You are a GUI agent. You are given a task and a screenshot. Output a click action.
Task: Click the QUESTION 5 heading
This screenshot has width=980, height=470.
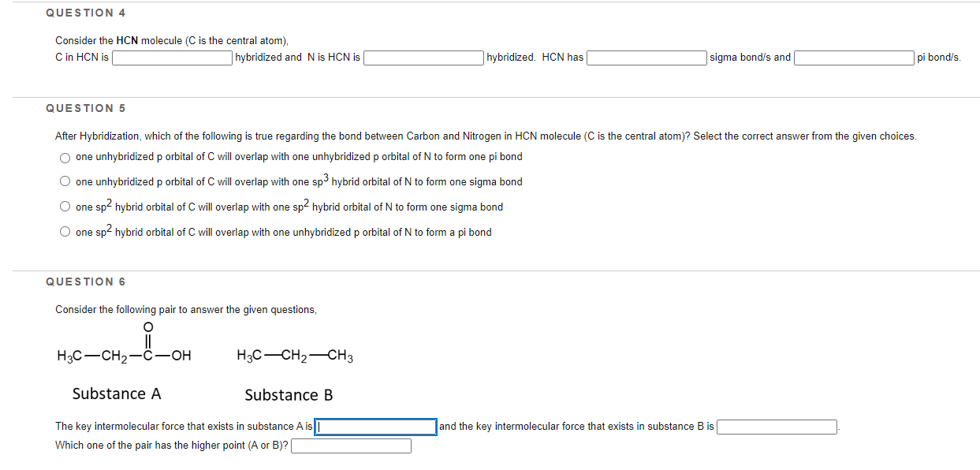[x=86, y=108]
